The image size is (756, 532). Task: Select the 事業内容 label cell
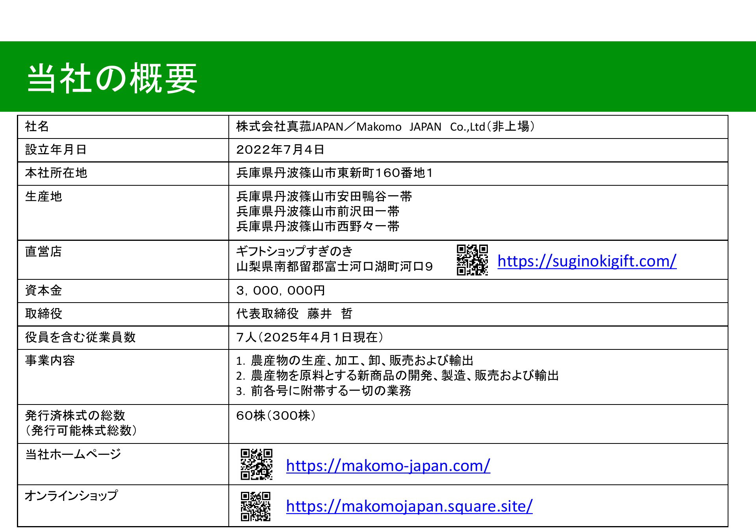pos(123,377)
